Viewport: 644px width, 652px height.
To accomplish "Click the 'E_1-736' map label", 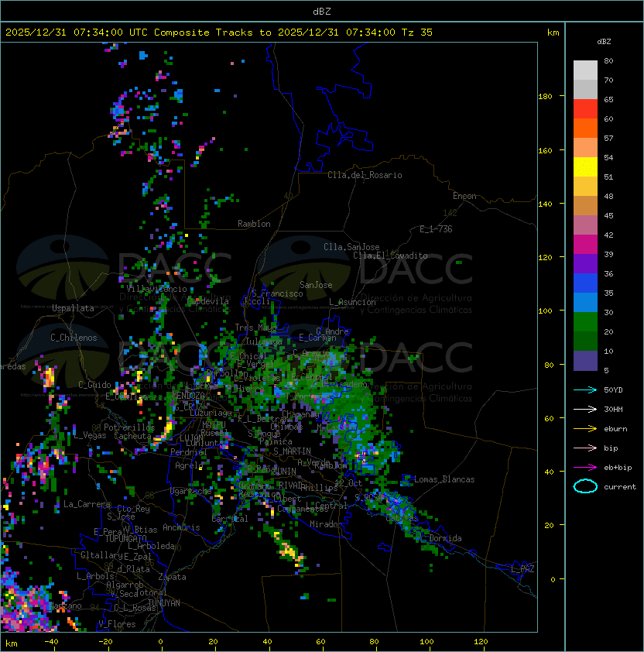I will point(436,229).
